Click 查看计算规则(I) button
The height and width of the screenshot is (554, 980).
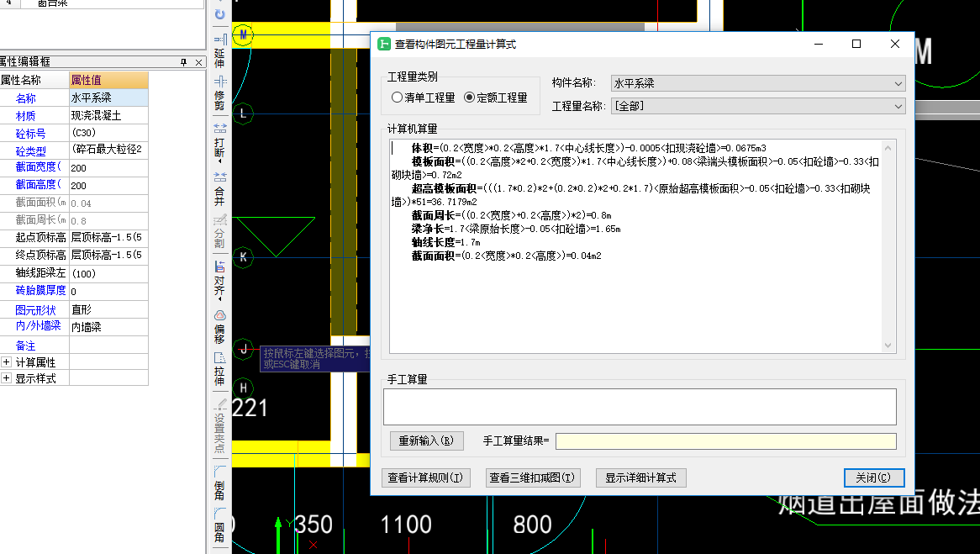(425, 477)
